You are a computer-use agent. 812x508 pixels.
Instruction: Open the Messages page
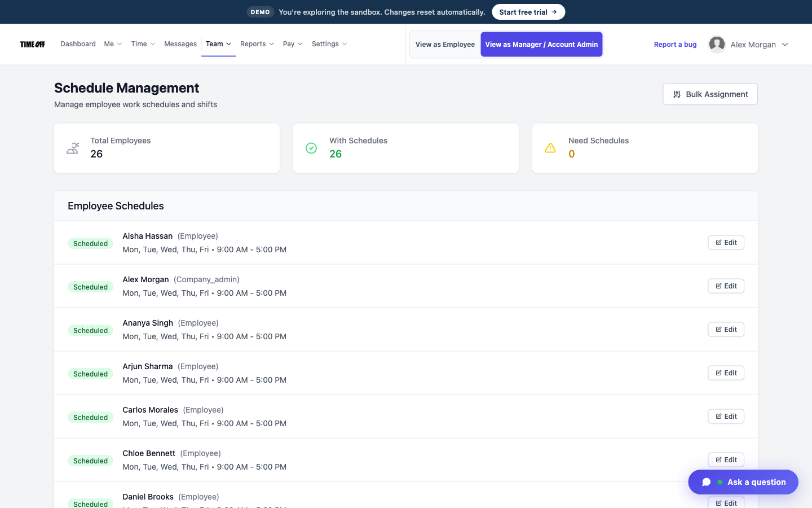pos(180,44)
